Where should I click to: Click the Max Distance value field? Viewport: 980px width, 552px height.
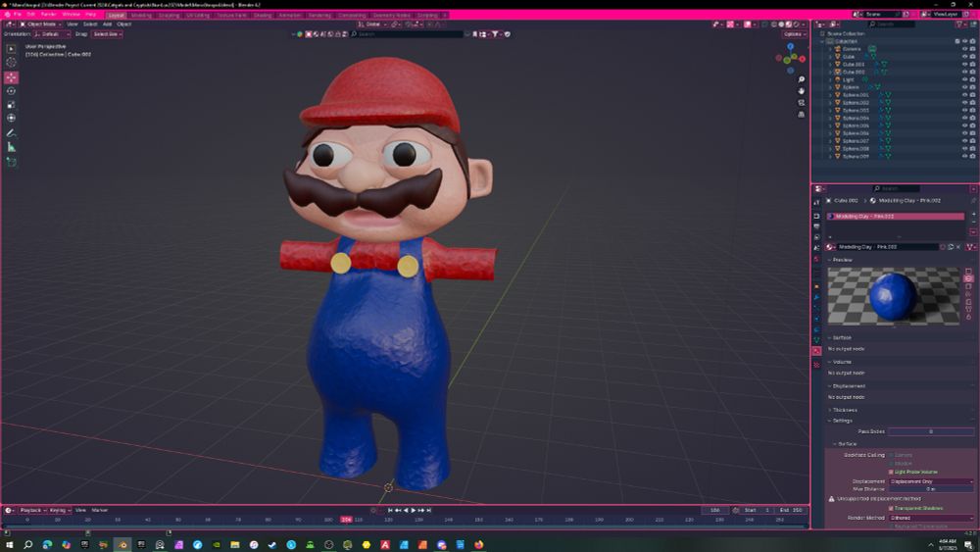(931, 489)
